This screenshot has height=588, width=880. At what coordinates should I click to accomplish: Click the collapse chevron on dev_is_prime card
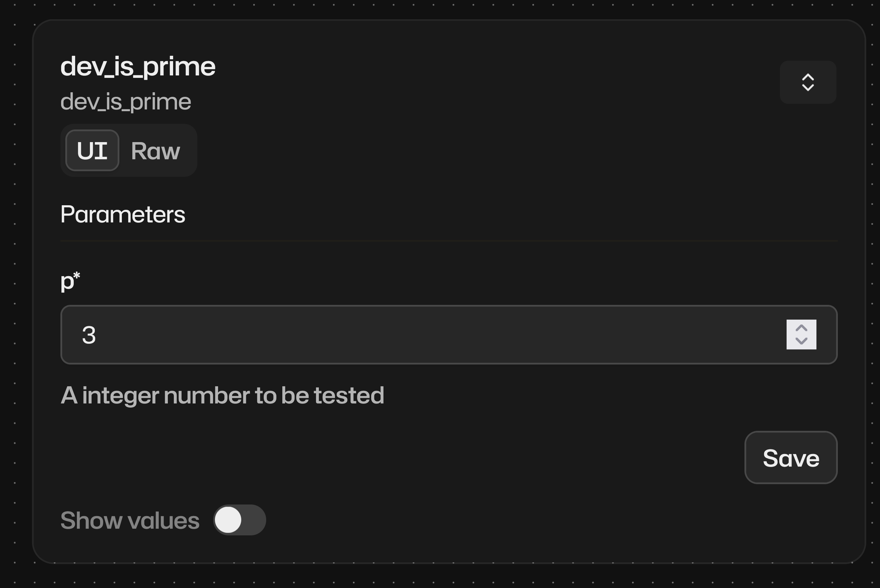[808, 82]
